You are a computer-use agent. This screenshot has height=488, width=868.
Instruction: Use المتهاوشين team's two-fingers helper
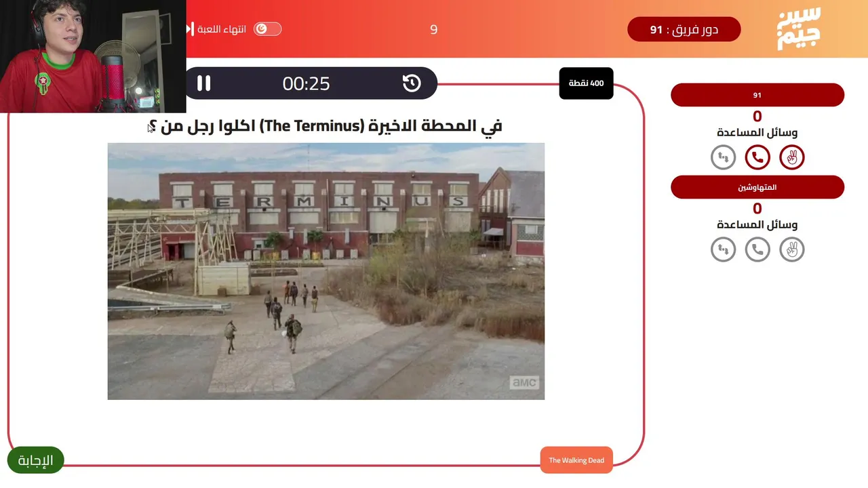pyautogui.click(x=791, y=250)
